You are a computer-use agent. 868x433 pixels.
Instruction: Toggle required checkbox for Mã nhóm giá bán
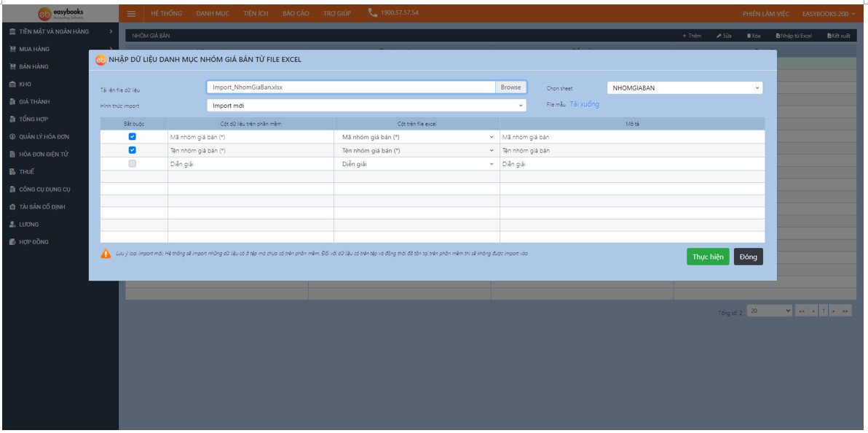[x=133, y=136]
